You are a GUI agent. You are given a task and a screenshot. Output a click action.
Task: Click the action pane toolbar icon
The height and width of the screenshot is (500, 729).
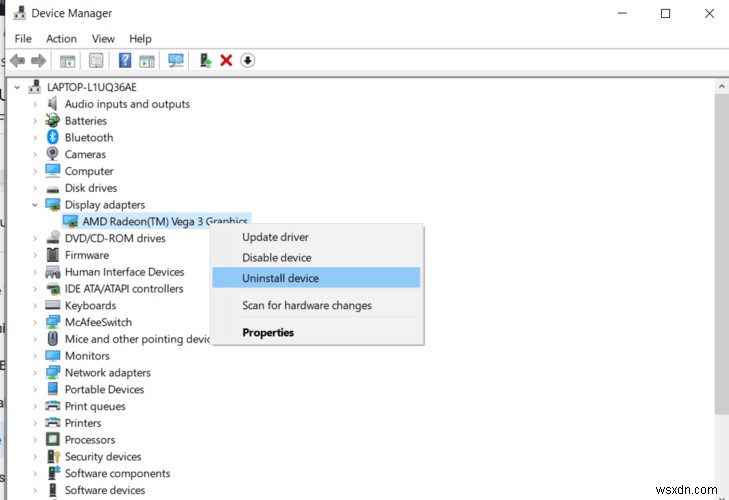coord(147,60)
